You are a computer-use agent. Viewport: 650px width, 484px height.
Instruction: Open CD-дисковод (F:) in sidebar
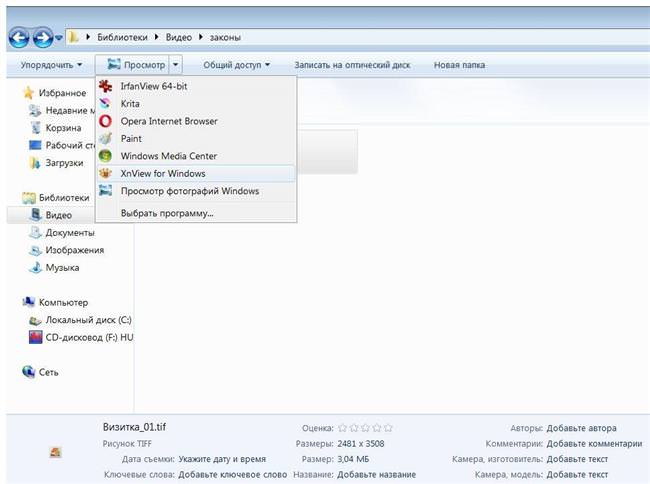pyautogui.click(x=89, y=337)
